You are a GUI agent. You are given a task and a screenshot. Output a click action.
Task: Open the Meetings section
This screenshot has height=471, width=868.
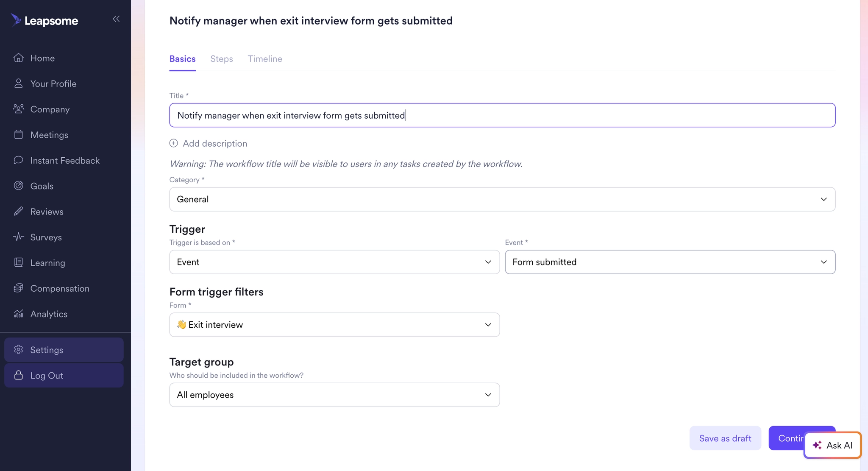tap(49, 135)
